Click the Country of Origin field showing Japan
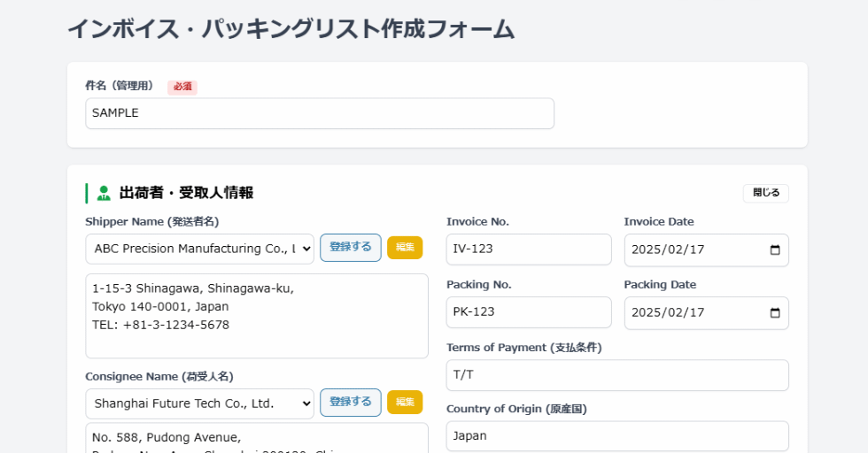868x453 pixels. click(x=616, y=436)
